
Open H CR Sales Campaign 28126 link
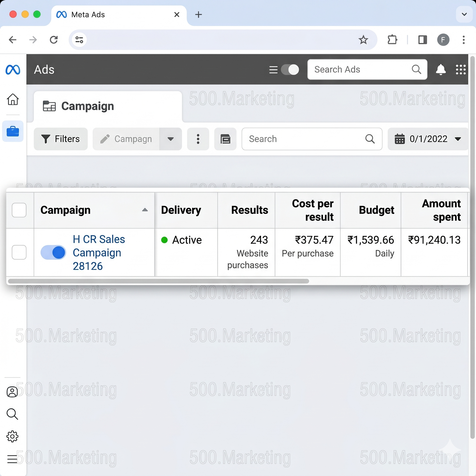pos(99,253)
